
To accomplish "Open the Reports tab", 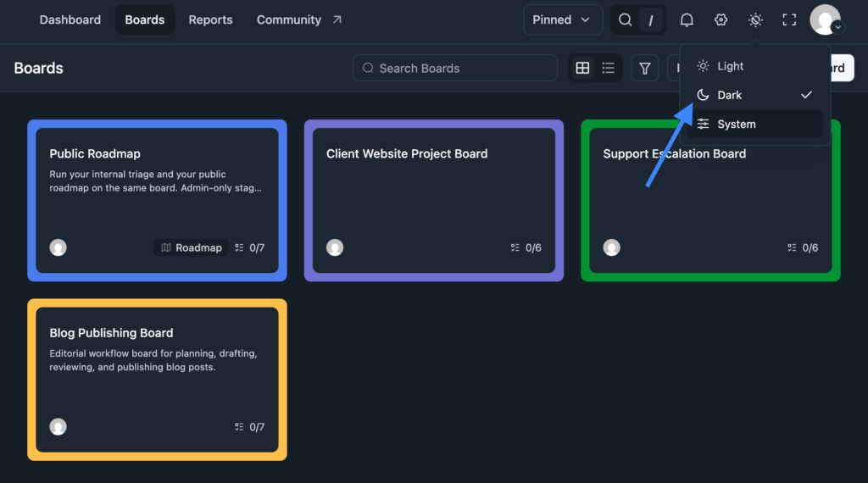I will pos(210,20).
